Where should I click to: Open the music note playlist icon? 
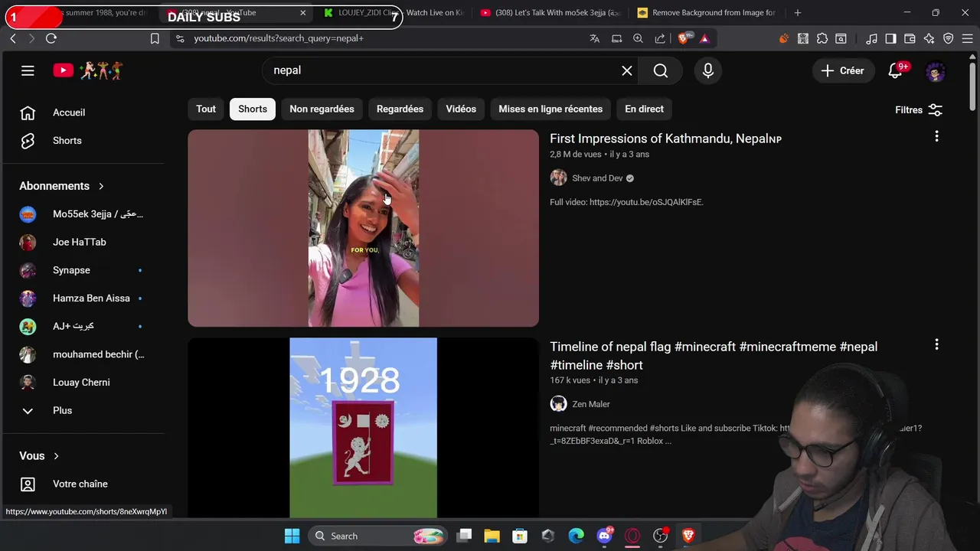(x=871, y=38)
